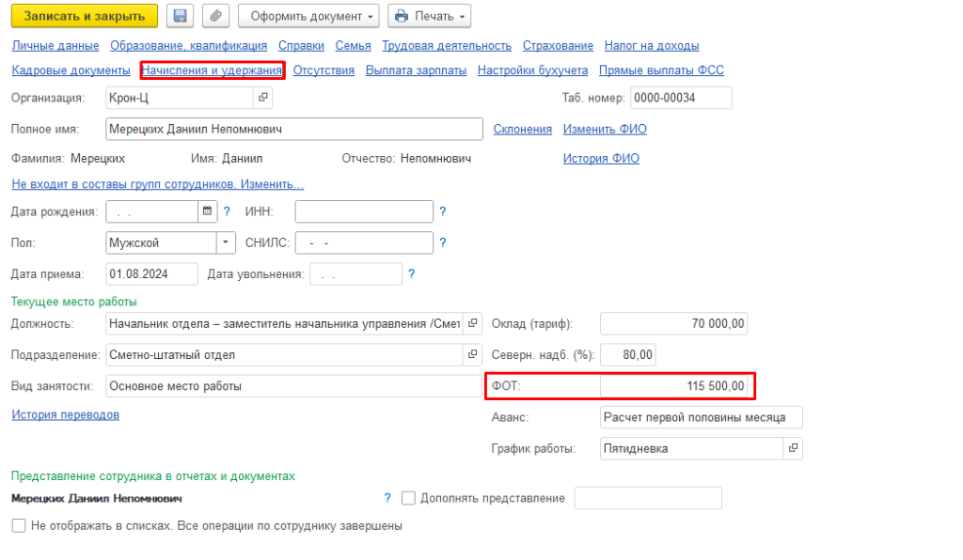
Task: Click open icon beside Должность field
Action: click(x=473, y=324)
